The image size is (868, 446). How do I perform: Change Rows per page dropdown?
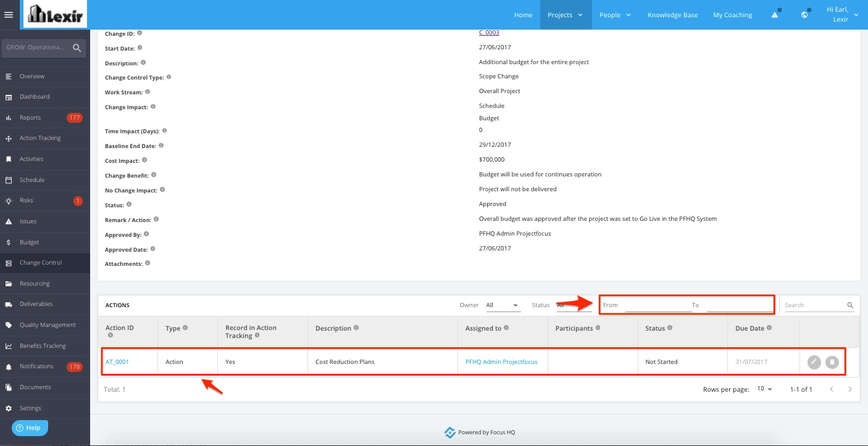(x=765, y=389)
